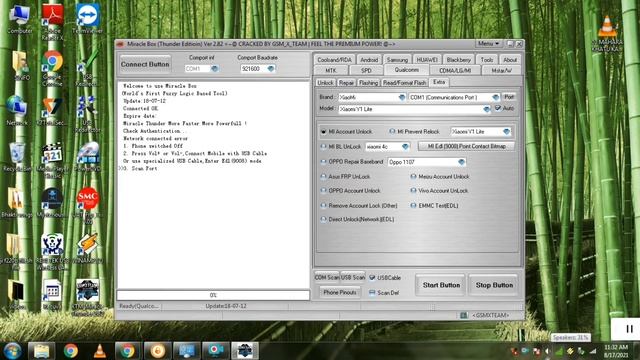640x360 pixels.
Task: Click inside the log output area
Action: point(213,185)
